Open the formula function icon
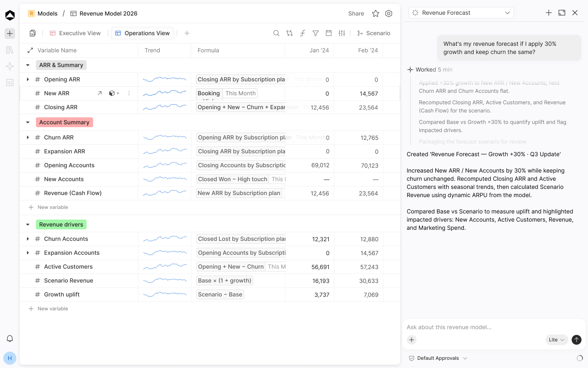588x368 pixels. (x=303, y=33)
